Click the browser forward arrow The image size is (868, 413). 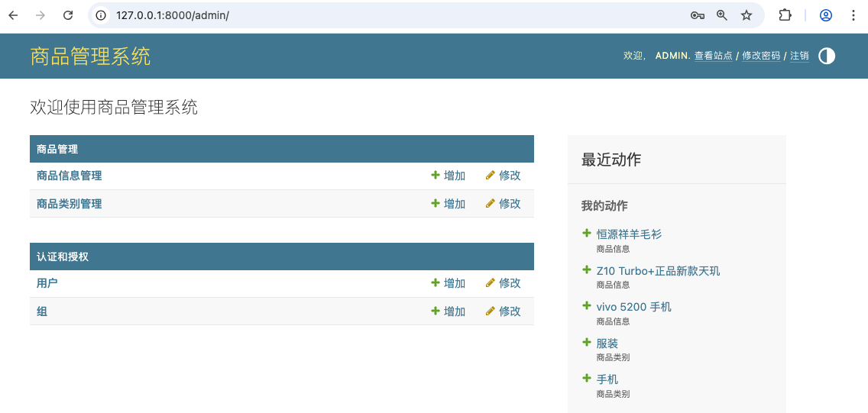tap(40, 15)
